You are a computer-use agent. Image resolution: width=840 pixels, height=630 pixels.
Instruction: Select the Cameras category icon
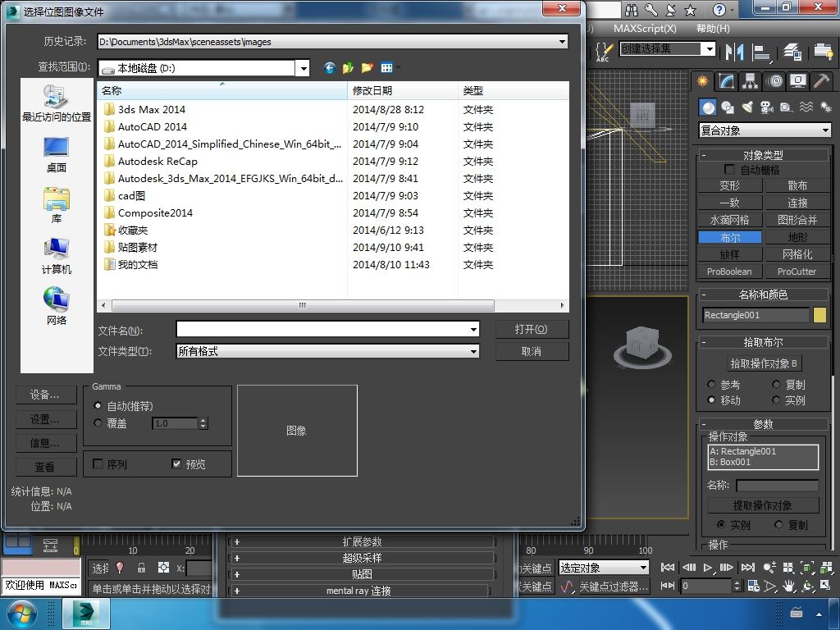click(x=767, y=107)
